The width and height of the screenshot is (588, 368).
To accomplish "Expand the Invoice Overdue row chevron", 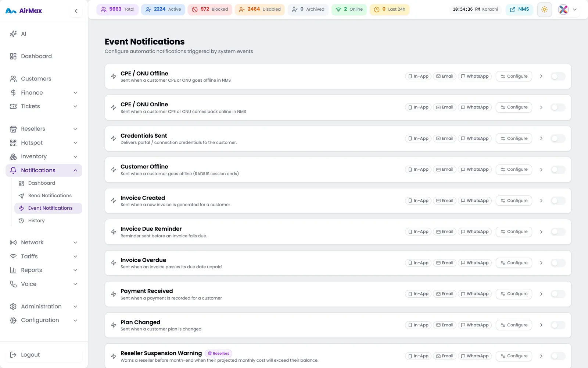I will coord(541,263).
